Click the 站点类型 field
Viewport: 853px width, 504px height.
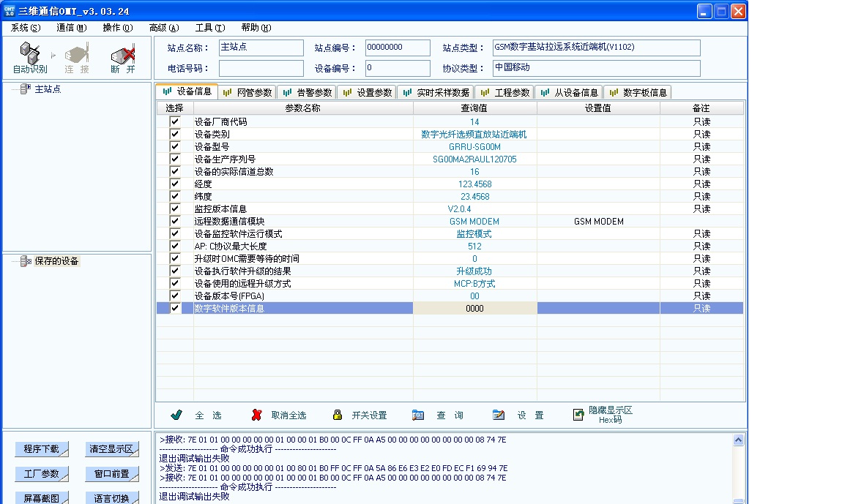[x=596, y=48]
